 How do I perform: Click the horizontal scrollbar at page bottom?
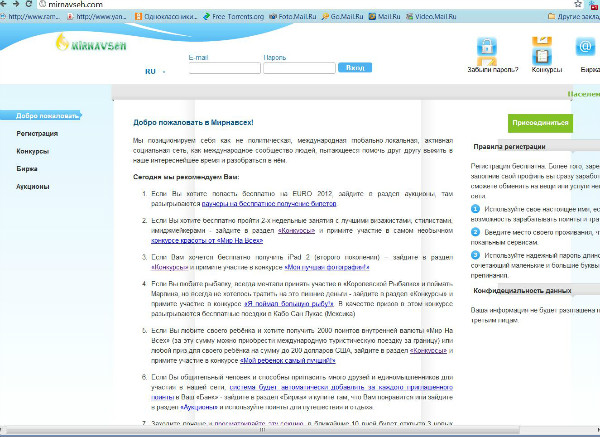click(262, 430)
